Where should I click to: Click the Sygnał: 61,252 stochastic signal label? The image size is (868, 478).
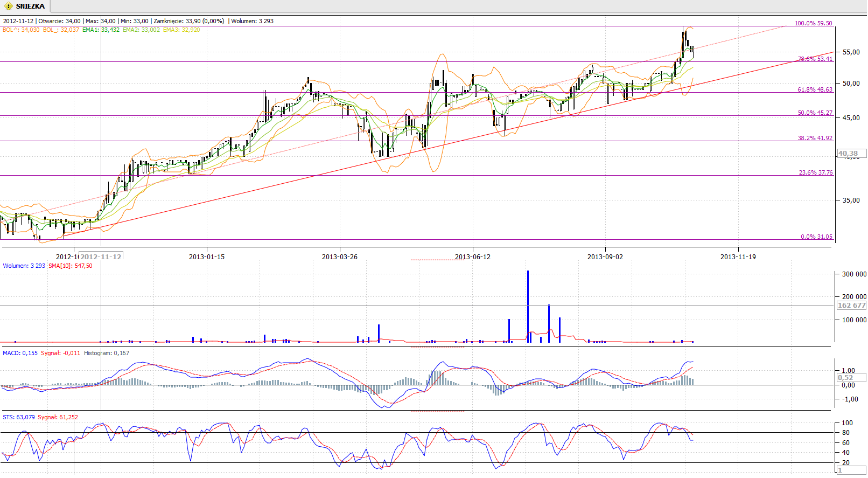click(58, 417)
